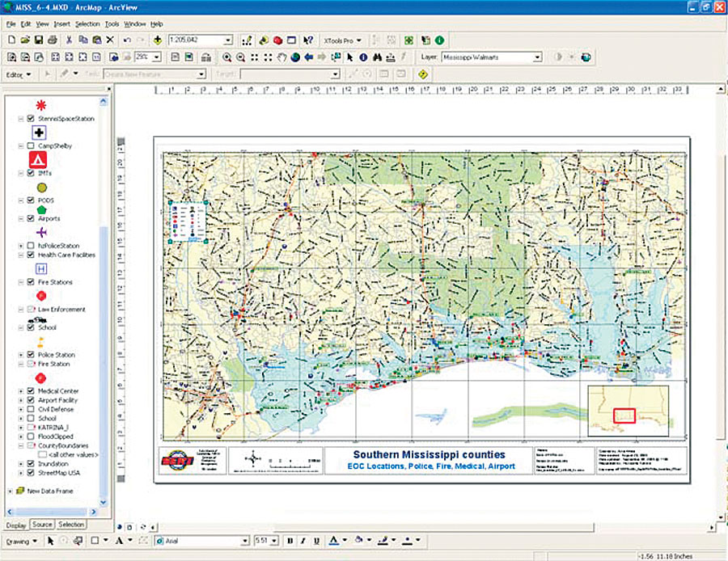This screenshot has width=728, height=561.
Task: Open a map document with Open icon
Action: pyautogui.click(x=26, y=40)
